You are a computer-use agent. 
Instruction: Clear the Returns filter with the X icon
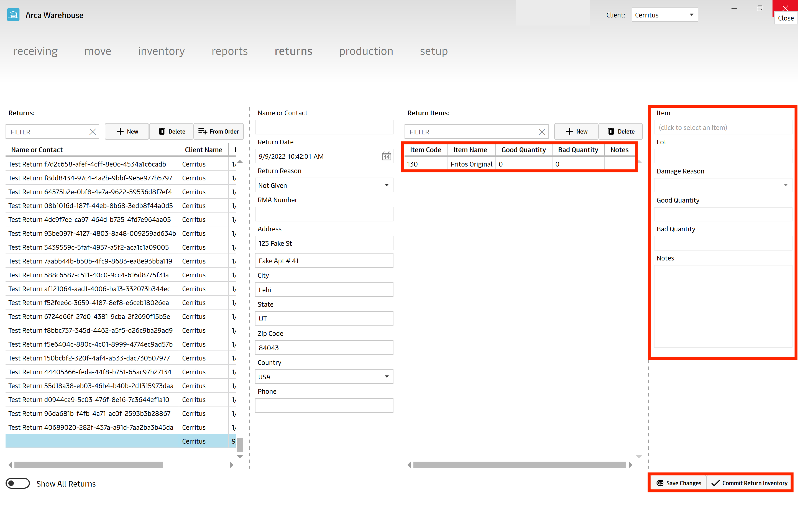click(92, 132)
